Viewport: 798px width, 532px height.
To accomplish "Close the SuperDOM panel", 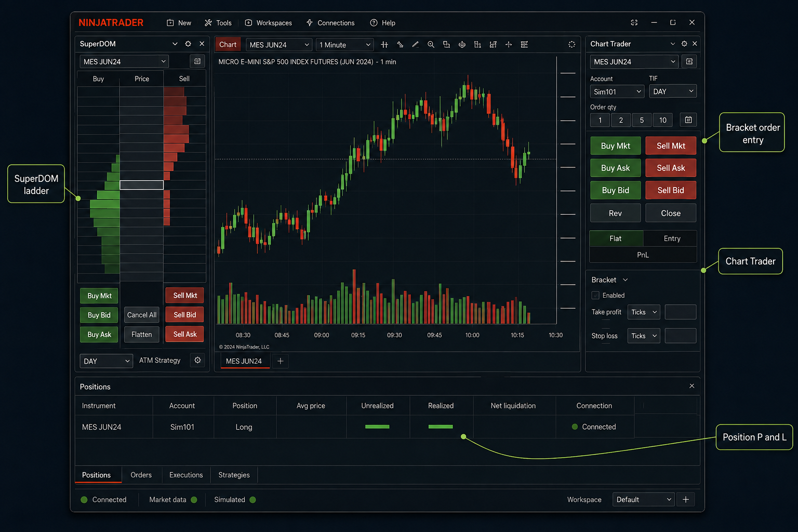I will 202,44.
